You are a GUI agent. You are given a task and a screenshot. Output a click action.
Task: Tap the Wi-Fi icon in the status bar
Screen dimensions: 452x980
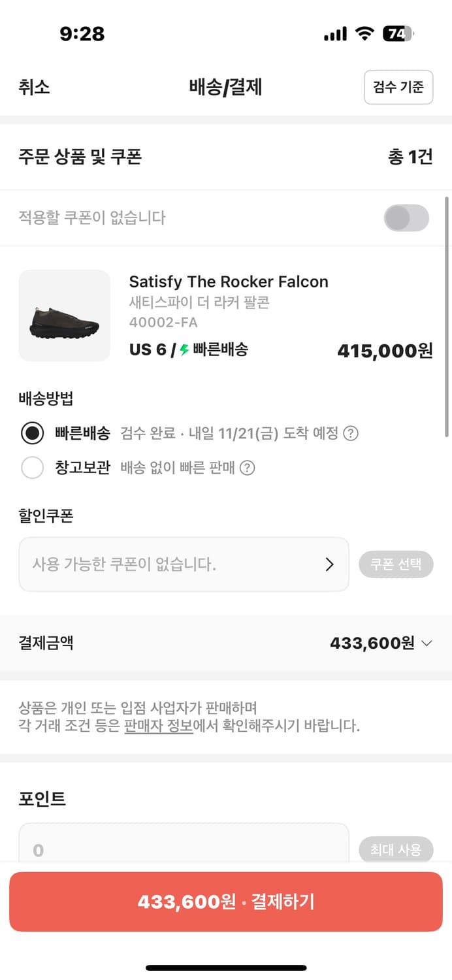[364, 33]
